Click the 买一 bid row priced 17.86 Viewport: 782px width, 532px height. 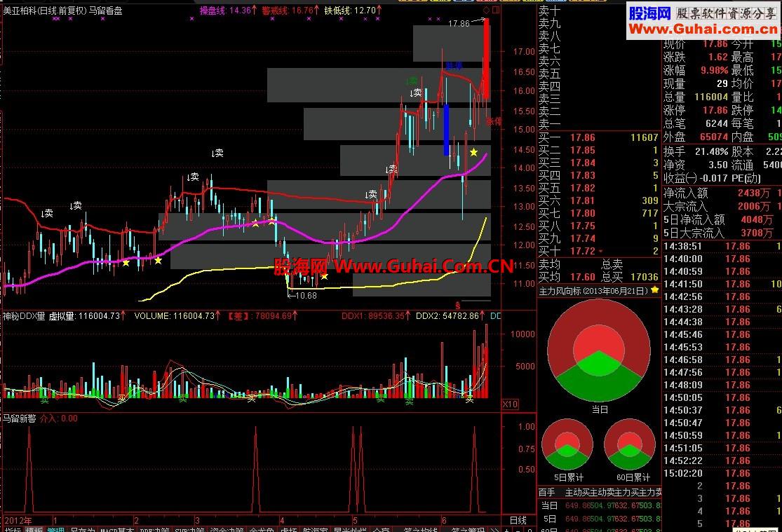(598, 137)
